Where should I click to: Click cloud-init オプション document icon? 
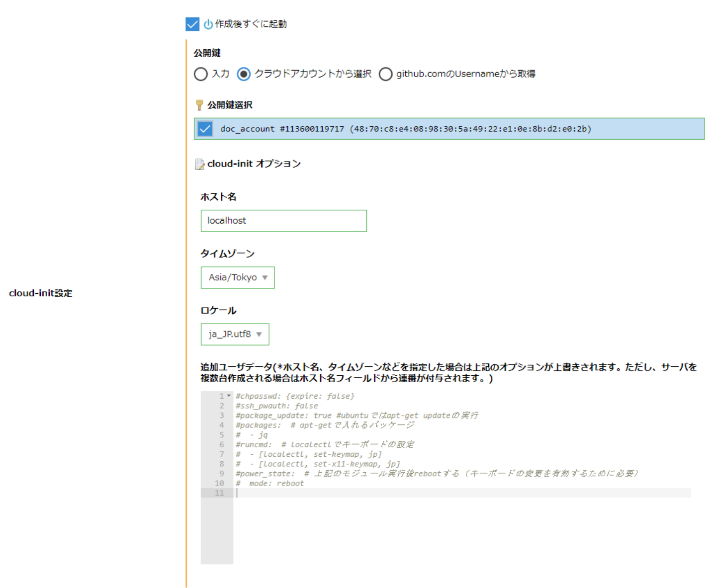(x=199, y=164)
